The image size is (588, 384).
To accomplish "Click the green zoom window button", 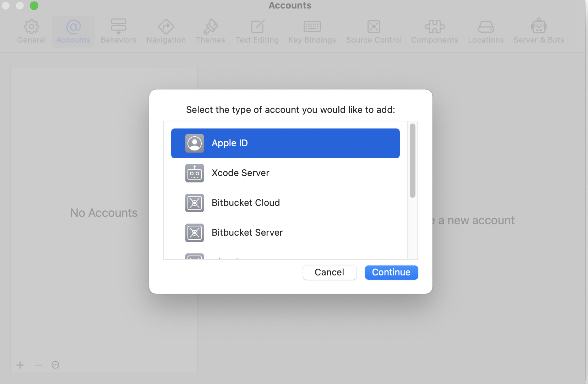I will (x=34, y=5).
